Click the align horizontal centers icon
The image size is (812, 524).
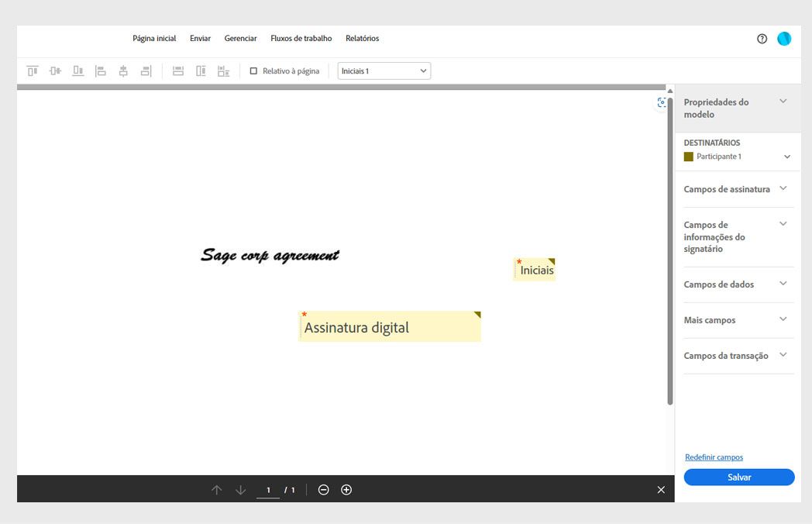123,71
